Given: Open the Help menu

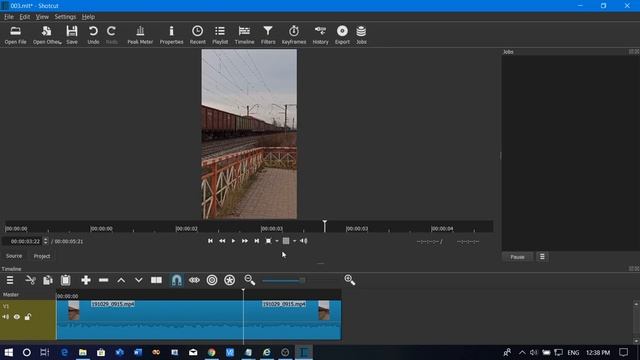Looking at the screenshot, I should click(x=88, y=17).
